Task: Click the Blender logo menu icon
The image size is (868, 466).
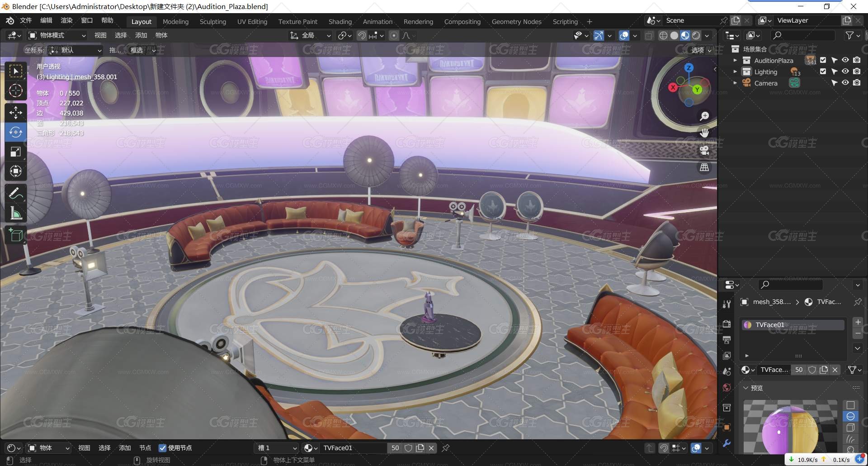Action: click(10, 21)
